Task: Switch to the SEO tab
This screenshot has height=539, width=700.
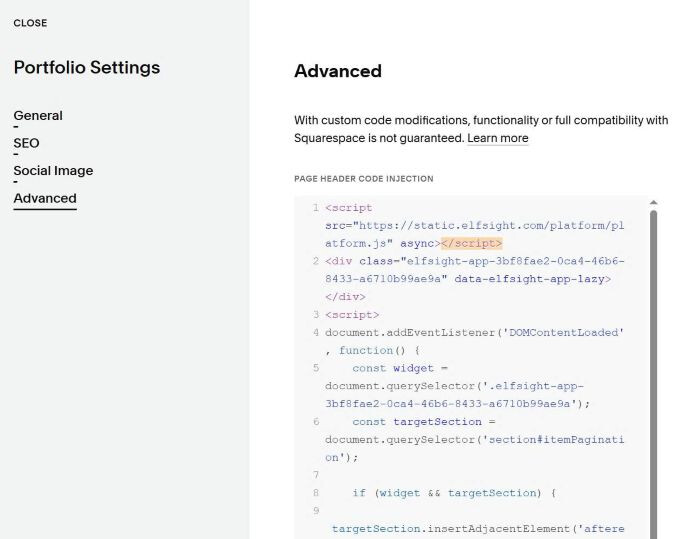Action: 26,143
